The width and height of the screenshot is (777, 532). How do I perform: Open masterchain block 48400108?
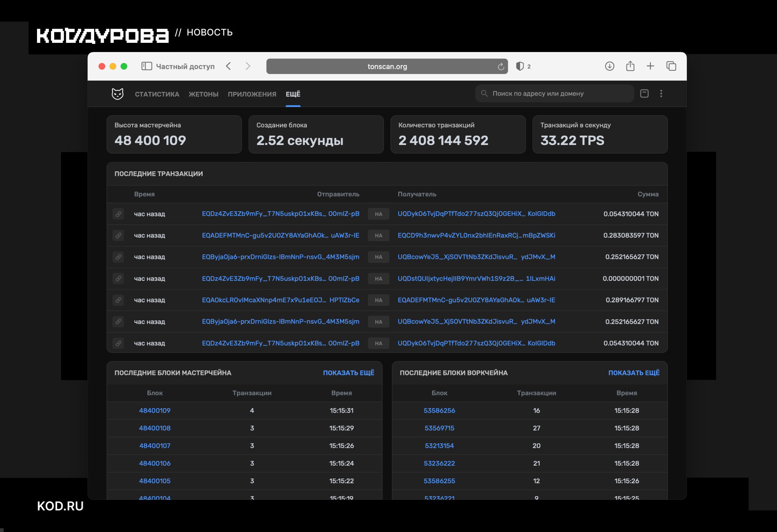tap(155, 428)
